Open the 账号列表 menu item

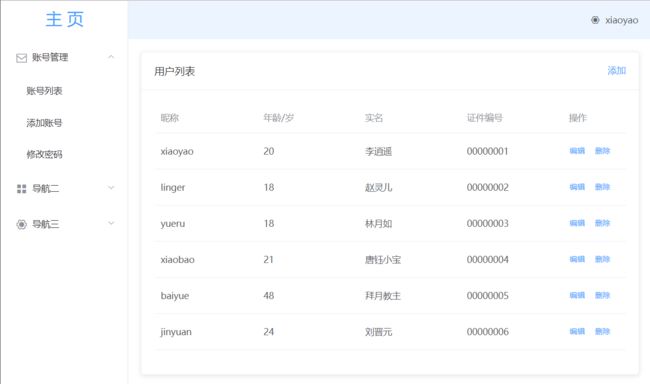[44, 91]
